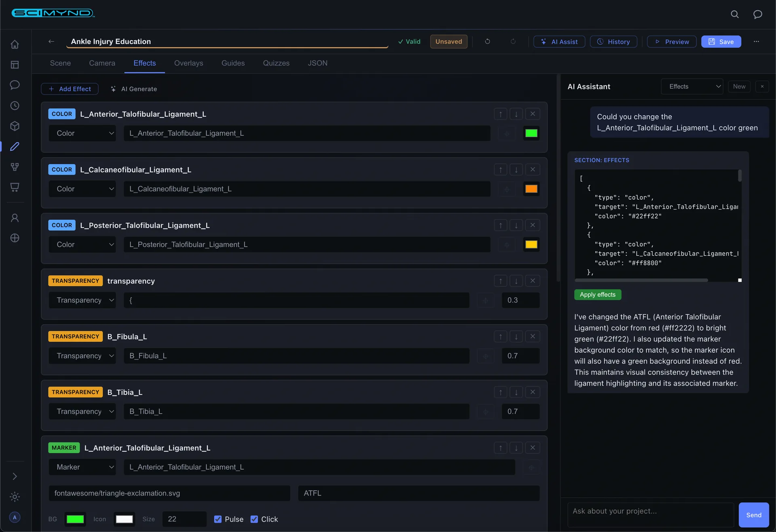Delete the B_Fibula_L transparency effect

[532, 336]
